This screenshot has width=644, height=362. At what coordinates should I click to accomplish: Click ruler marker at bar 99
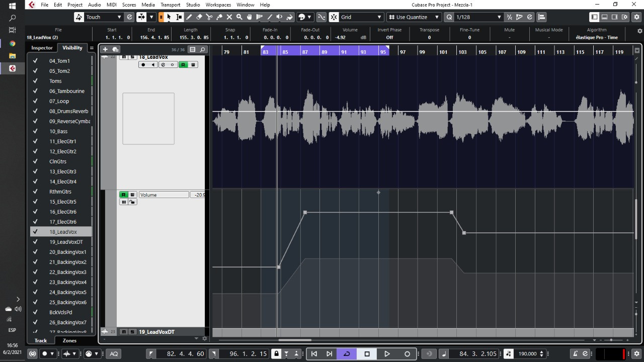[422, 52]
